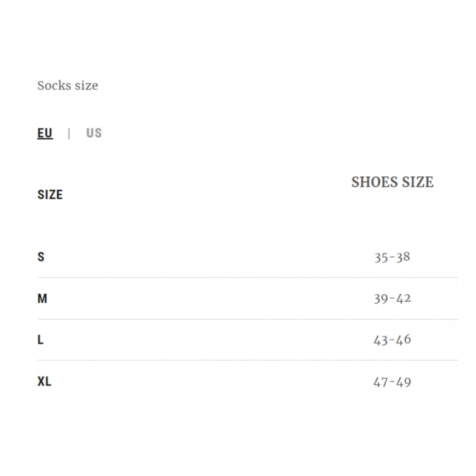Click the SIZE column header

tap(50, 195)
